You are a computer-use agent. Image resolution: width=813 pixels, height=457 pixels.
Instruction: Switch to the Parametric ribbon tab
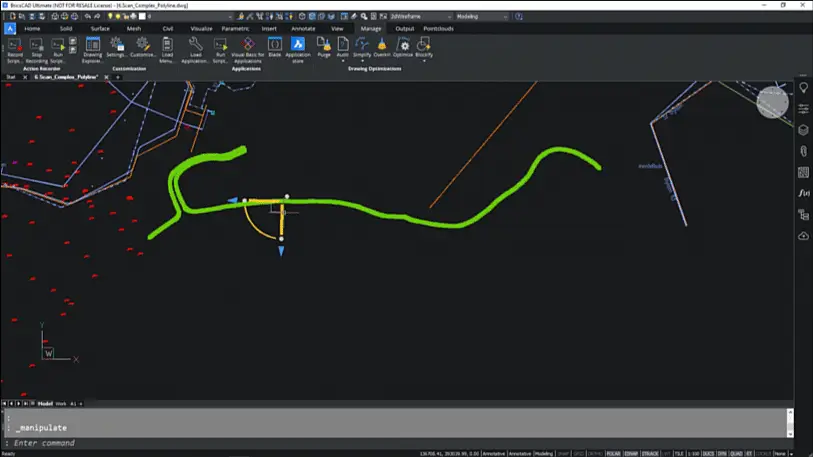coord(235,29)
